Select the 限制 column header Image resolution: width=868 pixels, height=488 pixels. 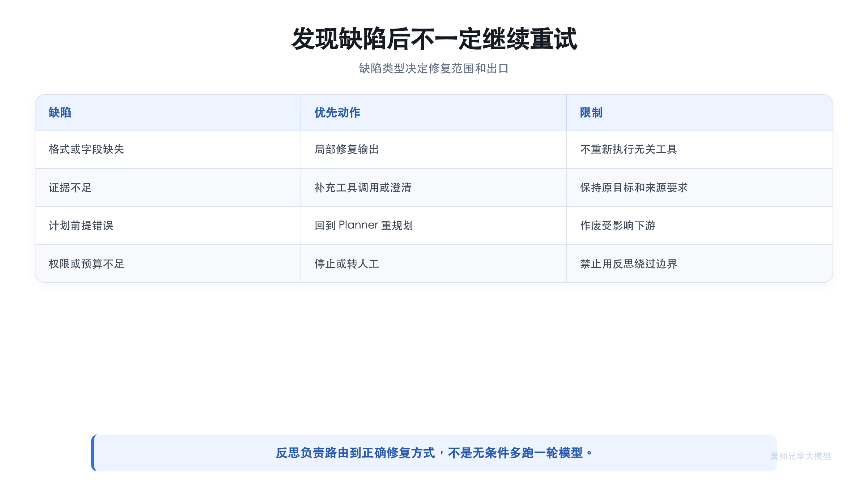[x=699, y=112]
